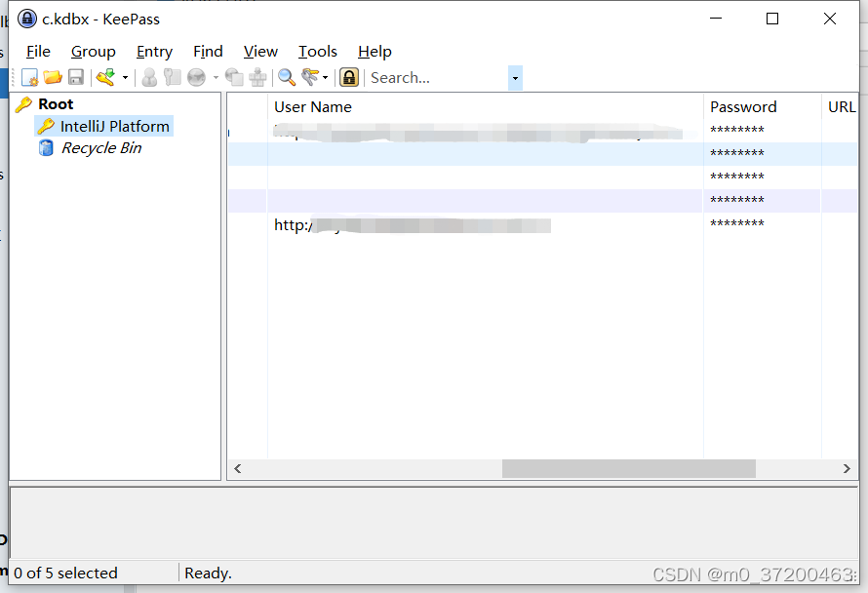The height and width of the screenshot is (593, 868).
Task: Open the Help menu
Action: click(x=375, y=52)
